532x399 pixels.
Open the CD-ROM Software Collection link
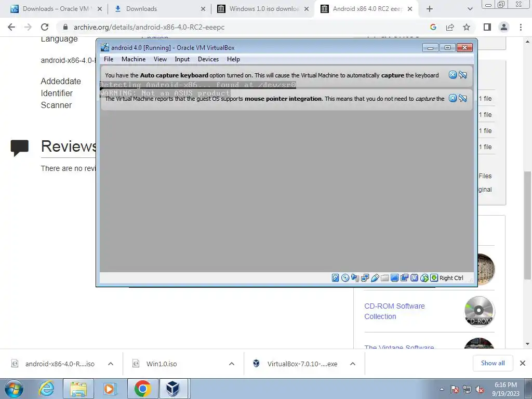(x=394, y=311)
